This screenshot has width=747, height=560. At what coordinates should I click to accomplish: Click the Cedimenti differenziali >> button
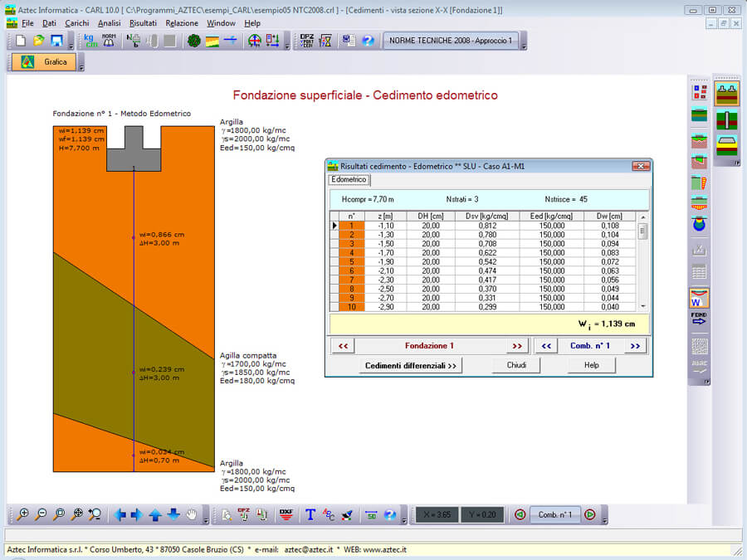click(413, 365)
